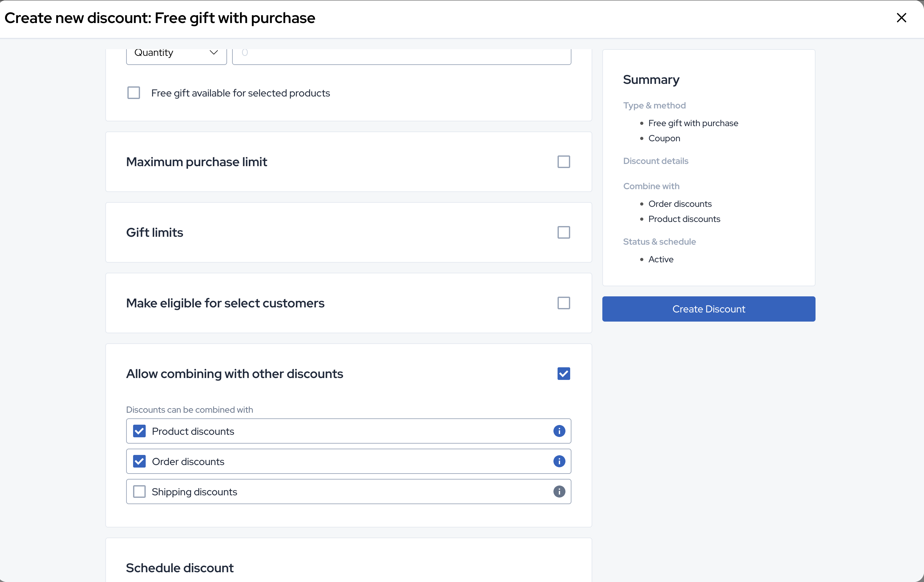Open the Quantity dropdown
The image size is (924, 582).
(x=176, y=53)
